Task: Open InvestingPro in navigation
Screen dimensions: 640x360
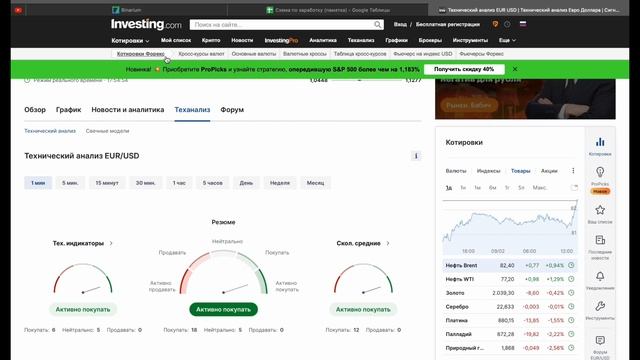Action: [281, 40]
